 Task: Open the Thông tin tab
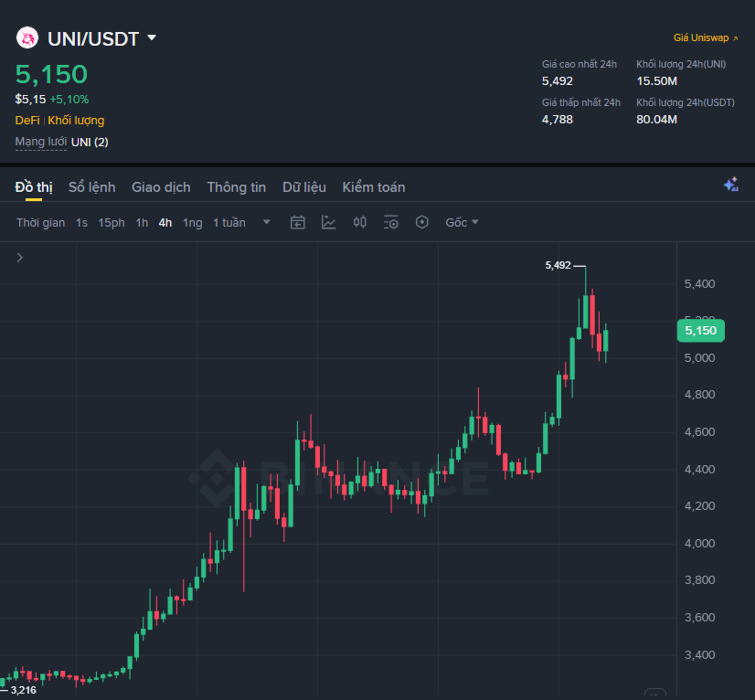pyautogui.click(x=237, y=187)
